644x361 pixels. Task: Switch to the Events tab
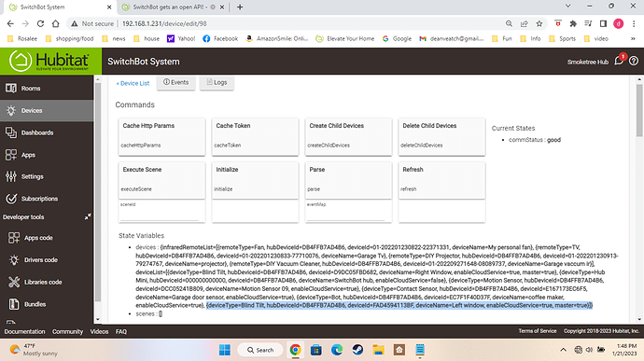[175, 82]
